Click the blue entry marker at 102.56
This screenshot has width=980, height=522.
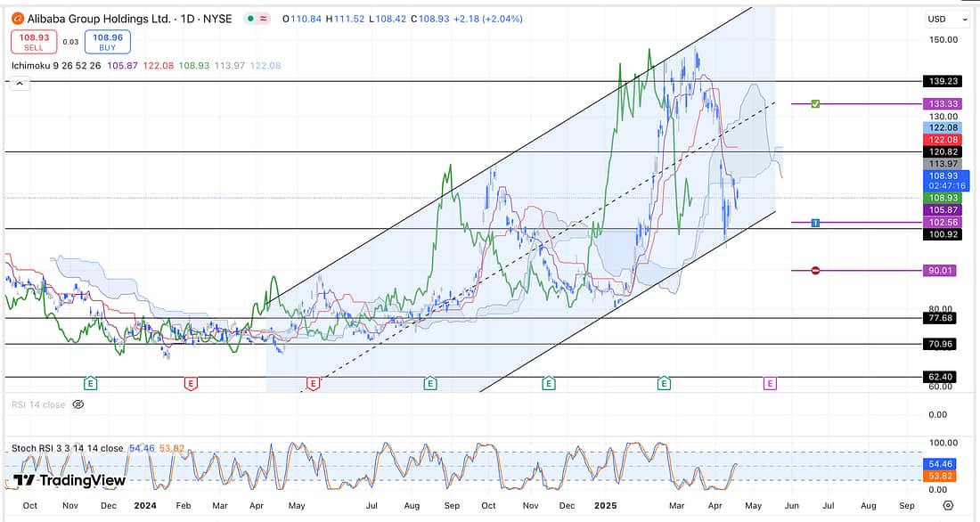point(815,222)
